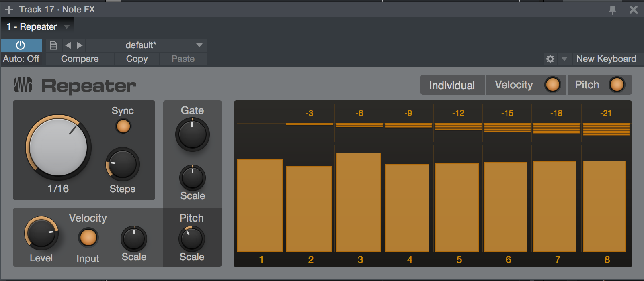The height and width of the screenshot is (281, 644).
Task: Click the step 1 velocity bar
Action: (x=260, y=206)
